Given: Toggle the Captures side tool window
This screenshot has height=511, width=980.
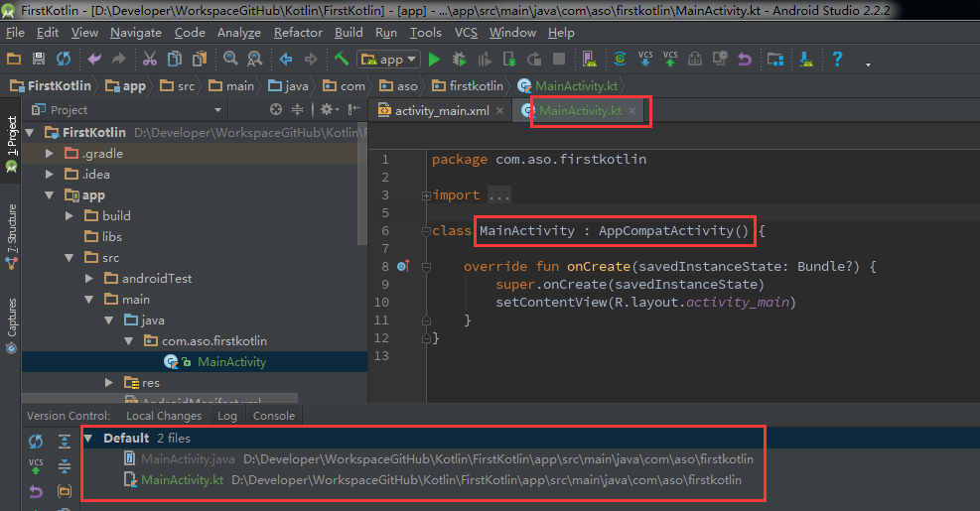Looking at the screenshot, I should pyautogui.click(x=11, y=325).
